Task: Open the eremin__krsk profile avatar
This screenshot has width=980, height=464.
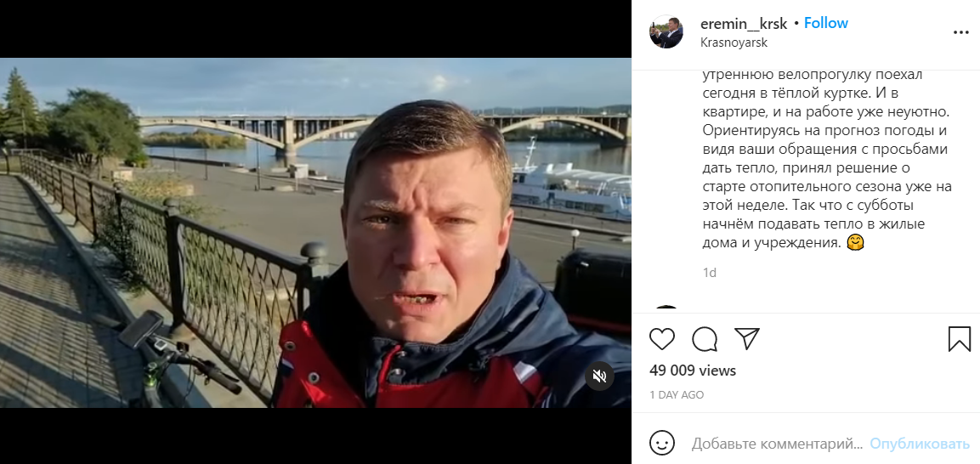Action: (666, 31)
